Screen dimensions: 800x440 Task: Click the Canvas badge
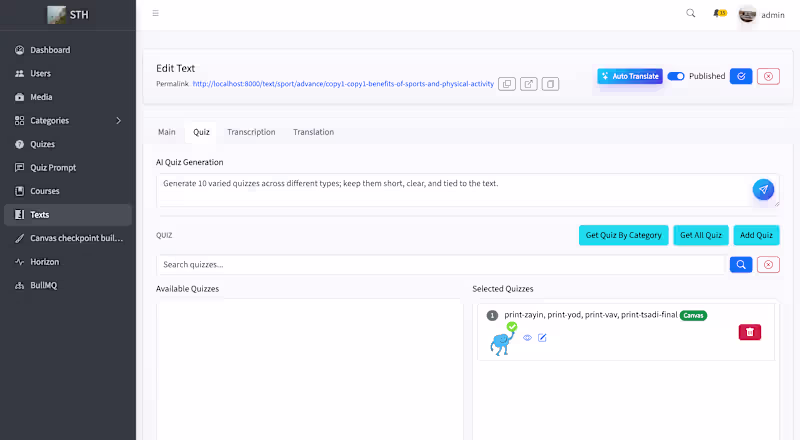pos(693,315)
